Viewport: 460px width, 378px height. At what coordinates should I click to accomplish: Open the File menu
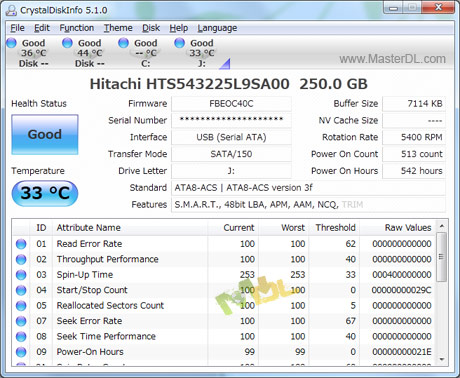click(17, 28)
